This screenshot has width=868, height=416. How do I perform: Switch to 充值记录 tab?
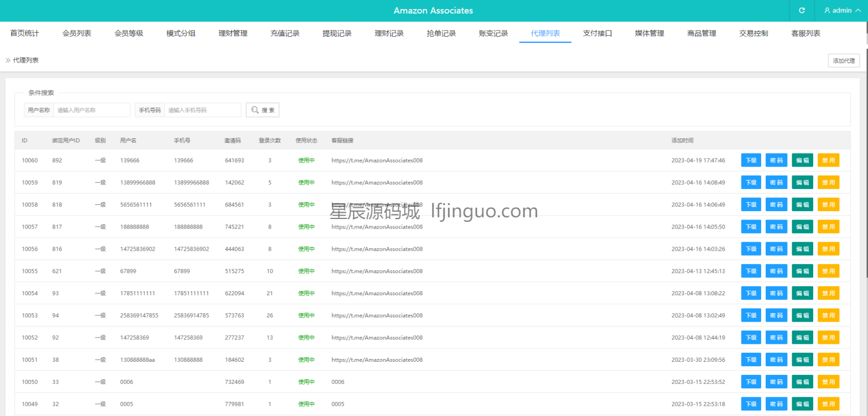(x=285, y=33)
